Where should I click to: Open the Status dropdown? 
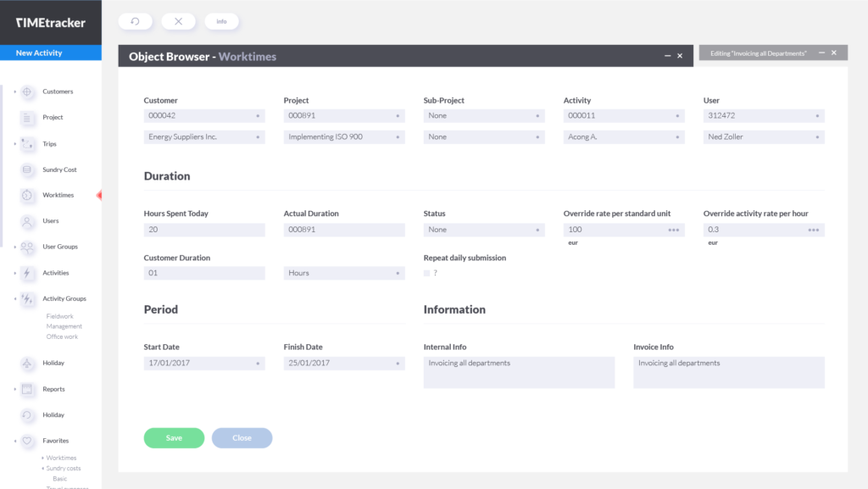[x=483, y=229]
